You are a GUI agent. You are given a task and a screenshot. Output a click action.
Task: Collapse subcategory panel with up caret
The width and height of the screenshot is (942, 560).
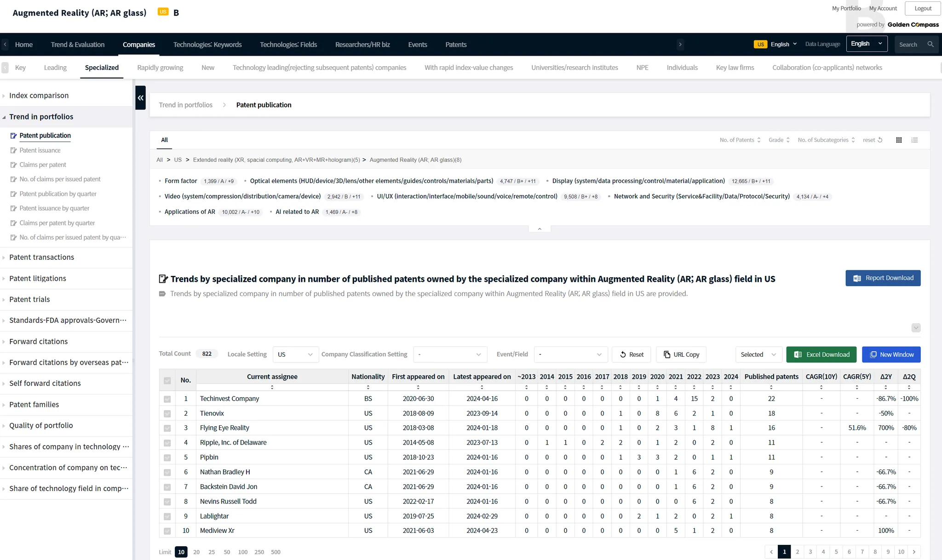540,229
